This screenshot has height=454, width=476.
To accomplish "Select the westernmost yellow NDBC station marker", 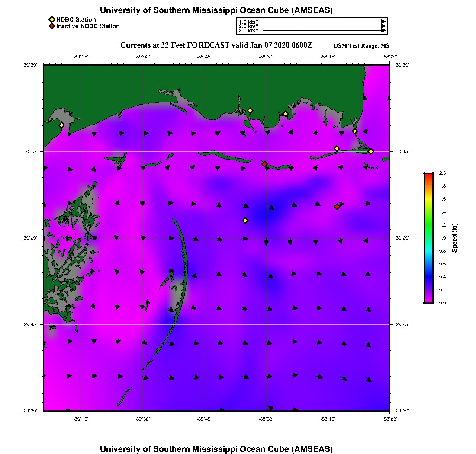I will pos(61,125).
